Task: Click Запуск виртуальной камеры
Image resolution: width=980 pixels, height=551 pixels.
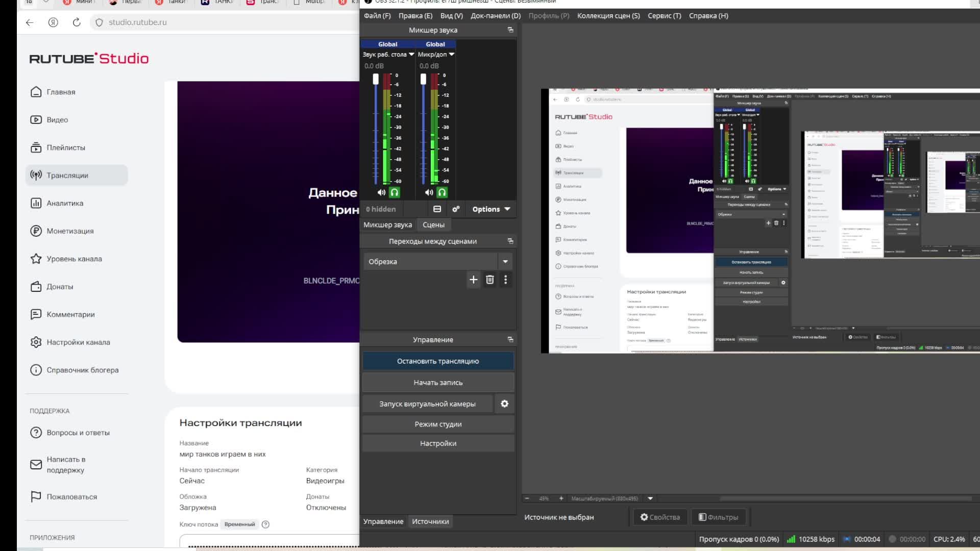Action: pos(428,404)
